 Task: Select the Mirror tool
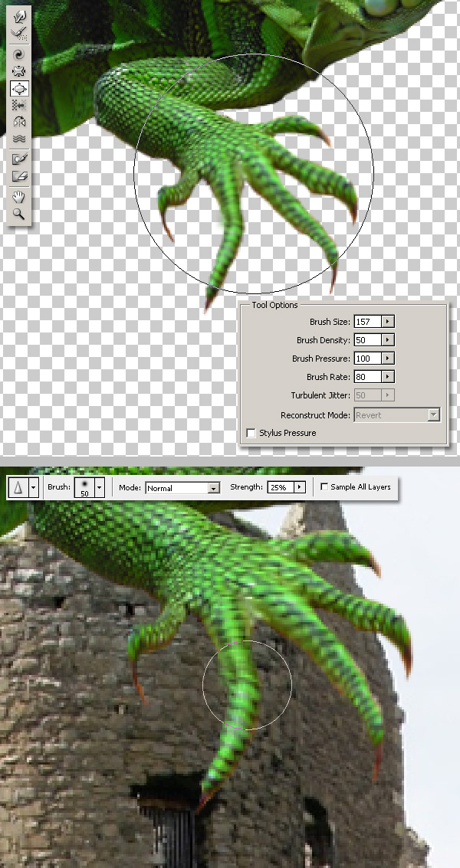(x=19, y=121)
